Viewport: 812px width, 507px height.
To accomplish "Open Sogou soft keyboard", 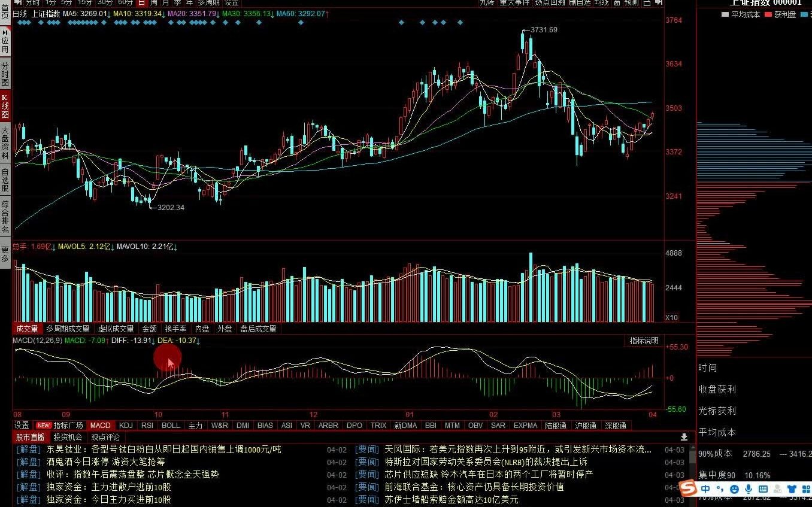I will click(763, 488).
